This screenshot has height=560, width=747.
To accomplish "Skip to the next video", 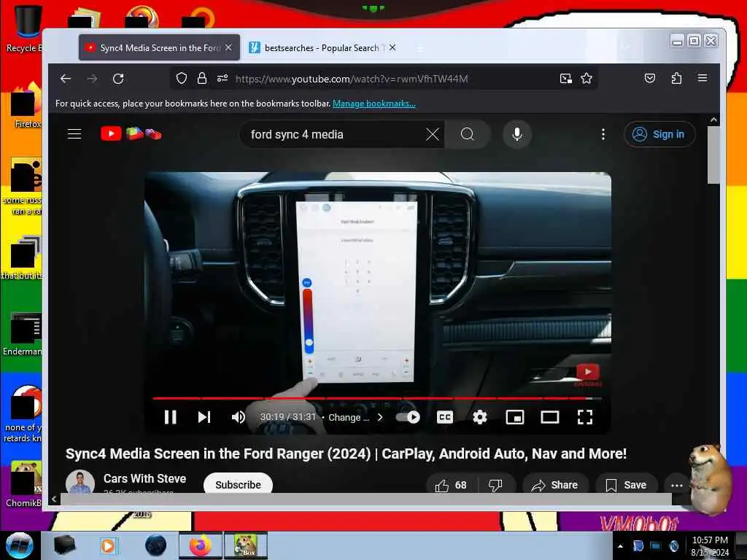I will tap(204, 417).
